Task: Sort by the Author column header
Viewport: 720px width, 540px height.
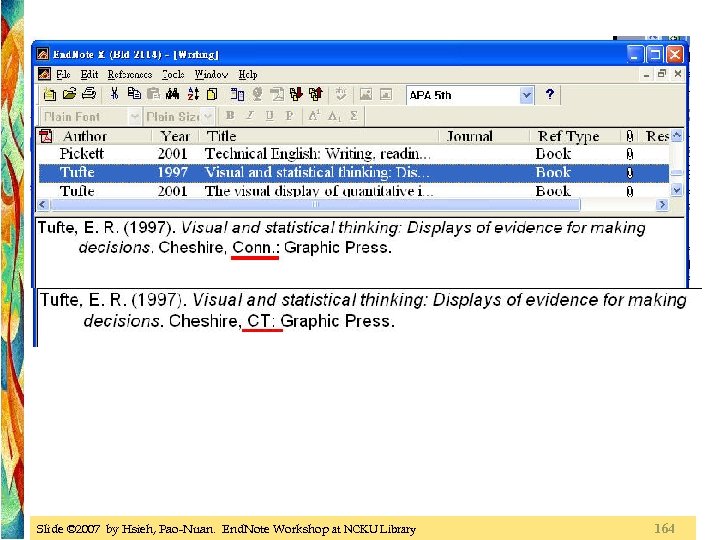Action: point(102,136)
